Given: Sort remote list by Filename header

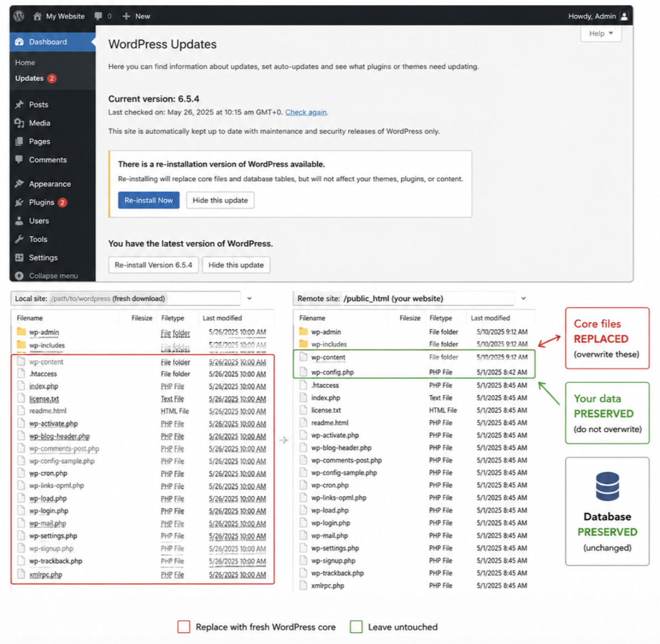Looking at the screenshot, I should pyautogui.click(x=312, y=318).
